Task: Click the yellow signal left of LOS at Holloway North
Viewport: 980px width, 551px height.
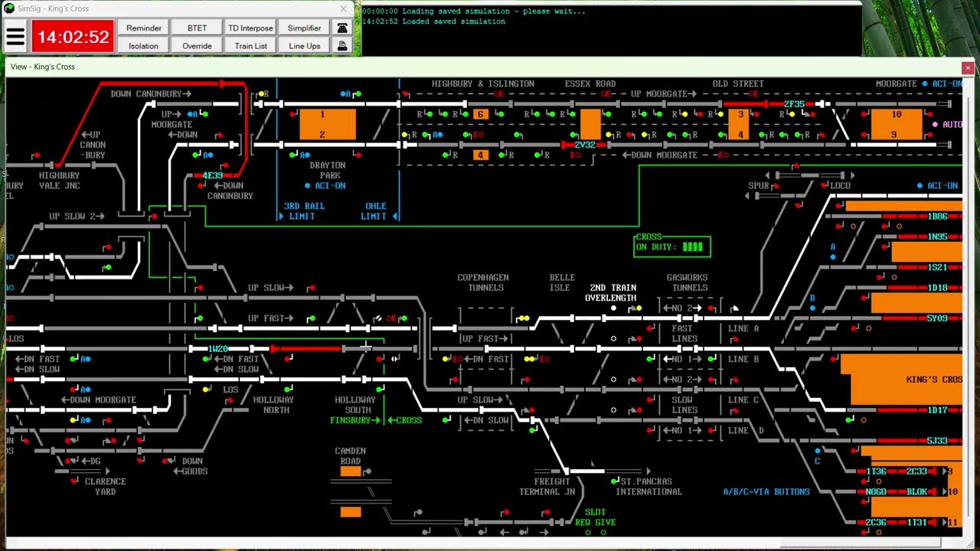Action: coord(207,390)
